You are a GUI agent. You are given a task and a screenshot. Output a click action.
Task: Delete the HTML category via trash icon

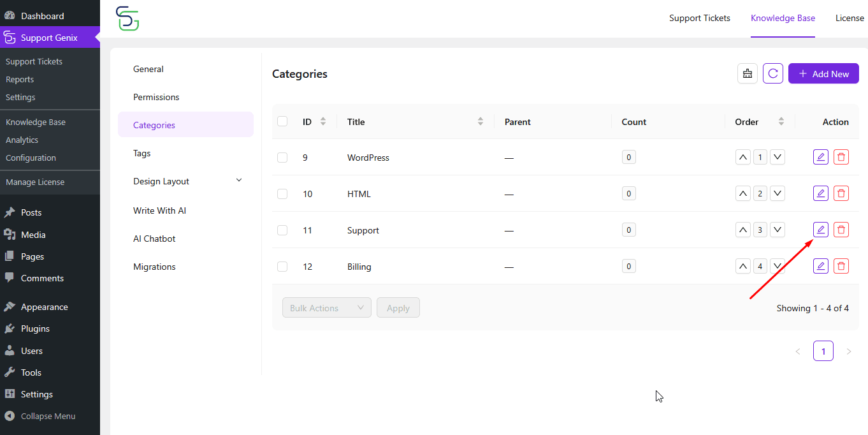click(841, 193)
